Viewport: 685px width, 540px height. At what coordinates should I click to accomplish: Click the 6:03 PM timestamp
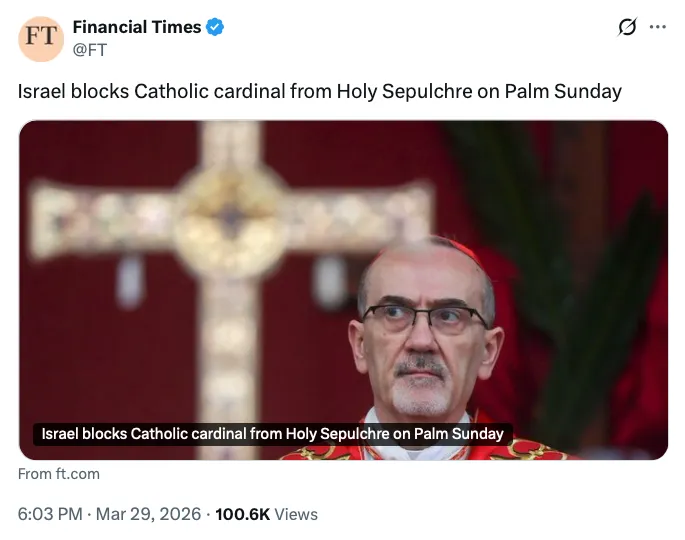(x=50, y=515)
